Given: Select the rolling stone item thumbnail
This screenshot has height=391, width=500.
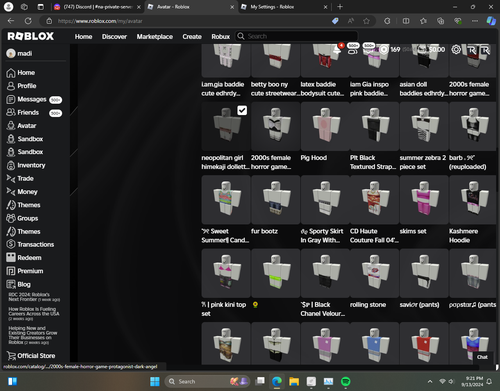Looking at the screenshot, I should (374, 273).
